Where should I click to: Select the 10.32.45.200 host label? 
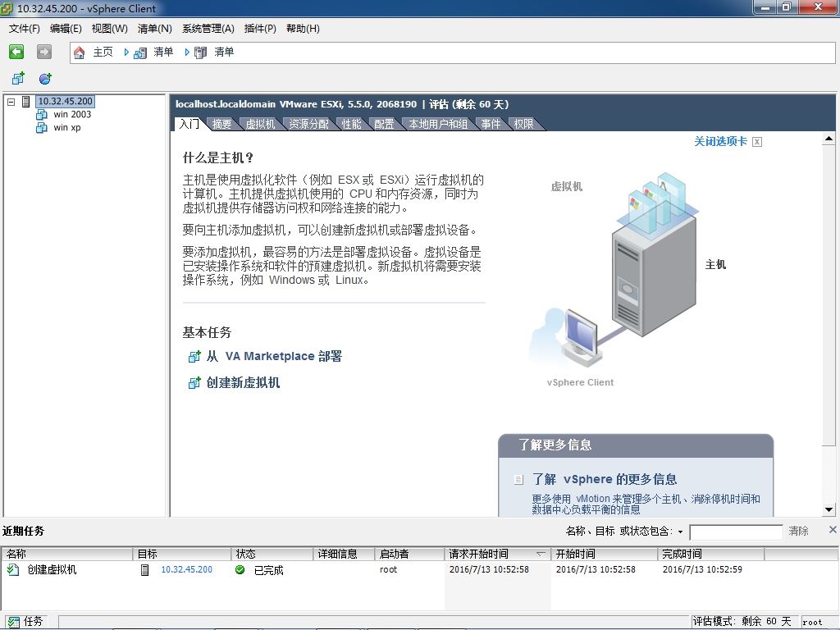pyautogui.click(x=66, y=101)
